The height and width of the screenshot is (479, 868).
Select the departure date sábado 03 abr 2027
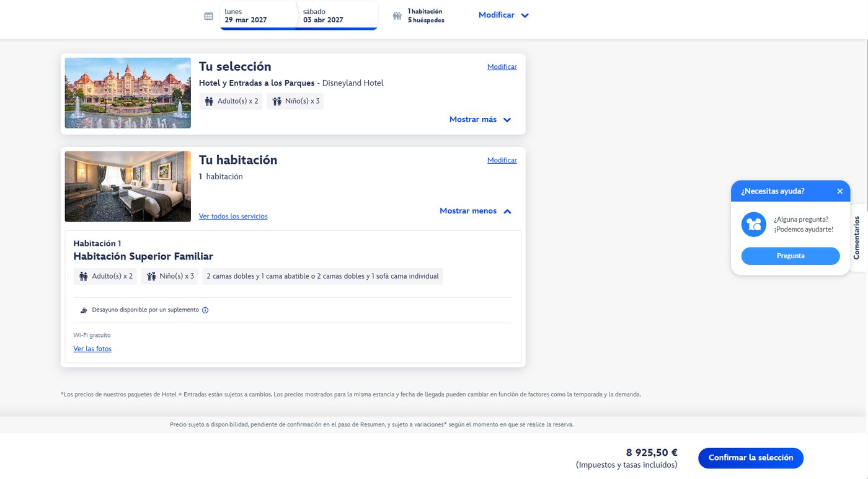[339, 16]
